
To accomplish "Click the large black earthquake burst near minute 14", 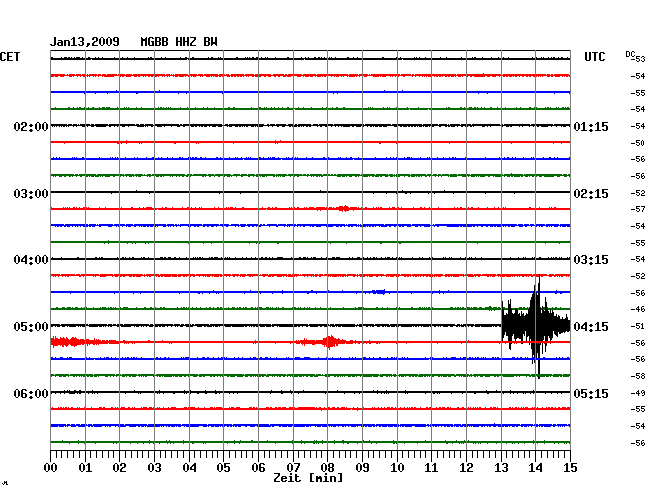I will point(536,326).
